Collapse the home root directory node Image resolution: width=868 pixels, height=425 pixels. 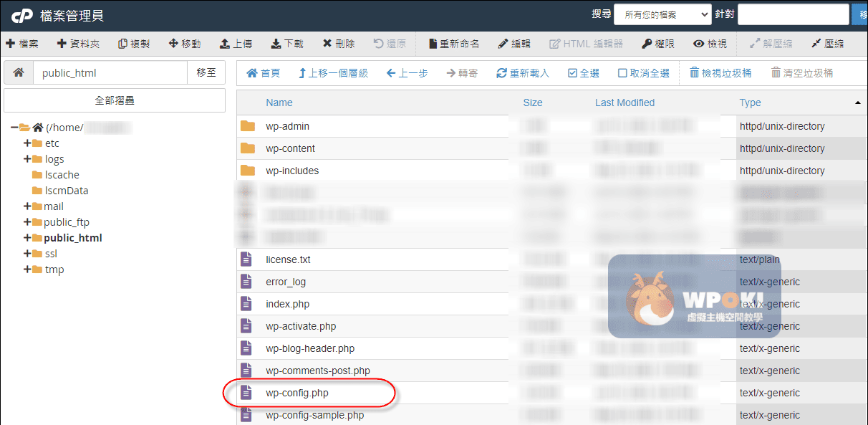14,128
